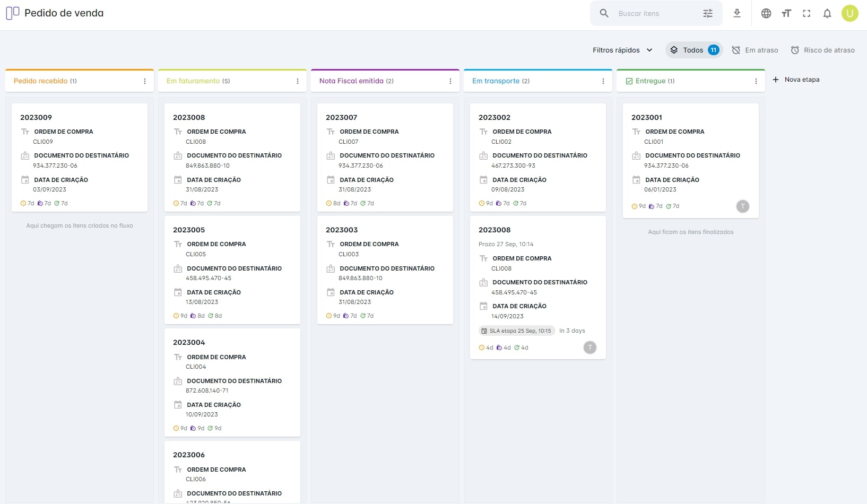Open Pedido recebido column options menu
This screenshot has width=867, height=504.
[x=145, y=81]
